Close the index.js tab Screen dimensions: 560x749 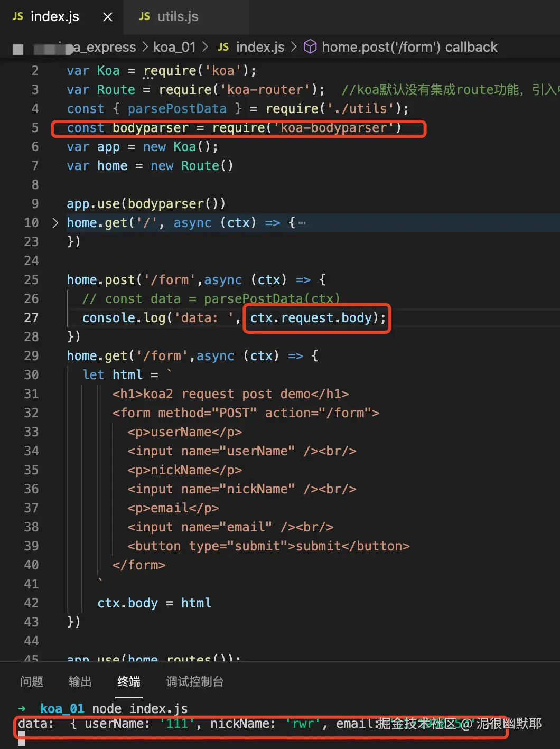tap(108, 17)
